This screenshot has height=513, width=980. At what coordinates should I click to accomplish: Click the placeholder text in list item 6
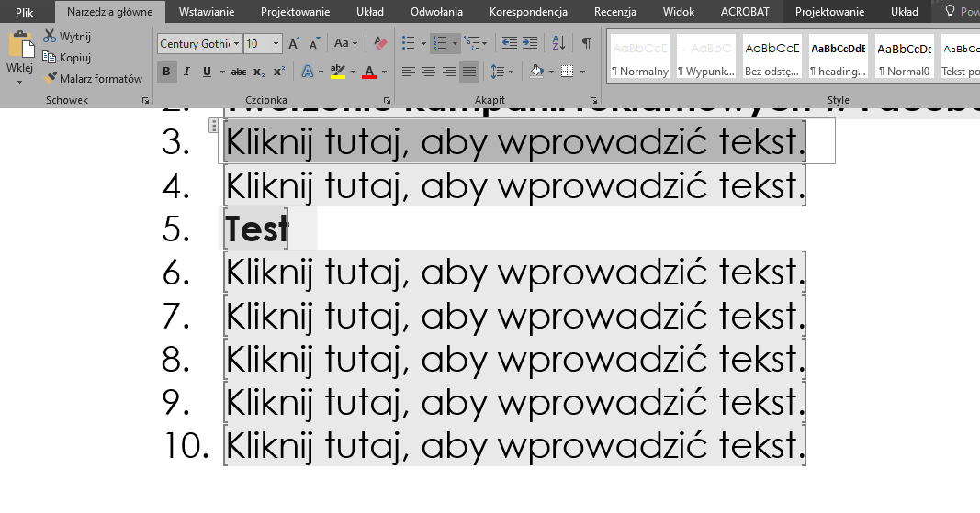pos(514,273)
